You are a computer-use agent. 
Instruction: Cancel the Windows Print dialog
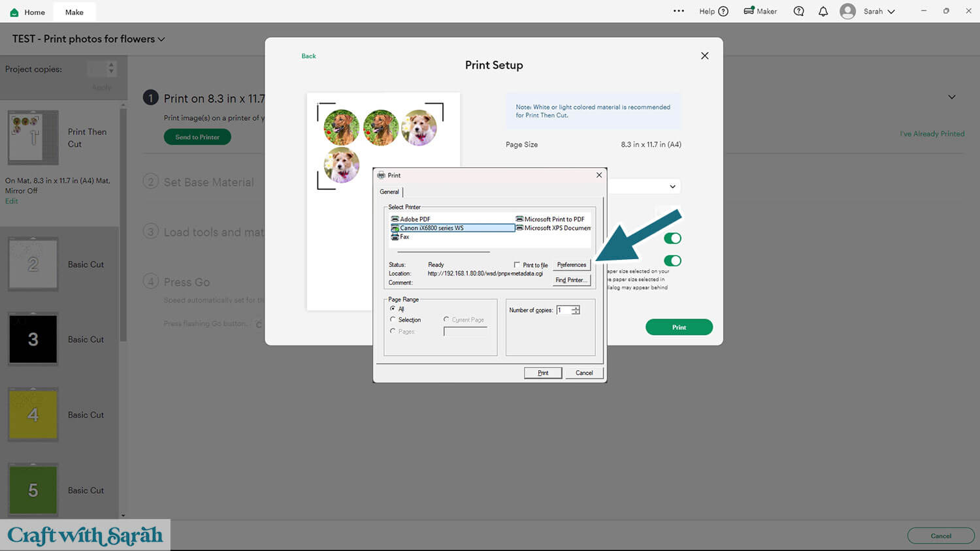tap(584, 373)
